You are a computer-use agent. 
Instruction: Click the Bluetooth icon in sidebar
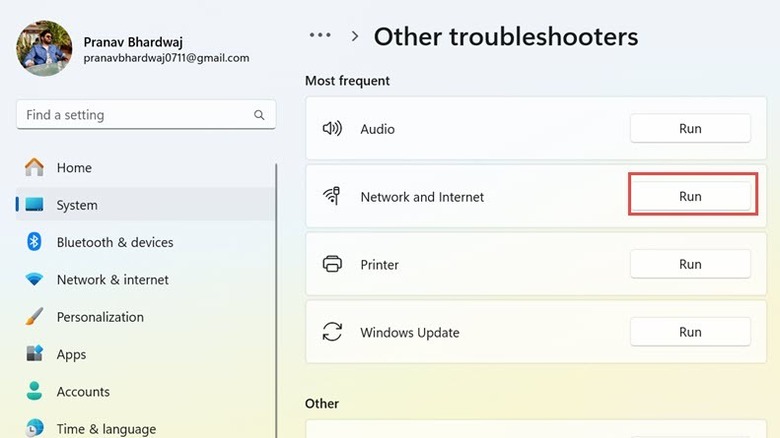coord(35,242)
